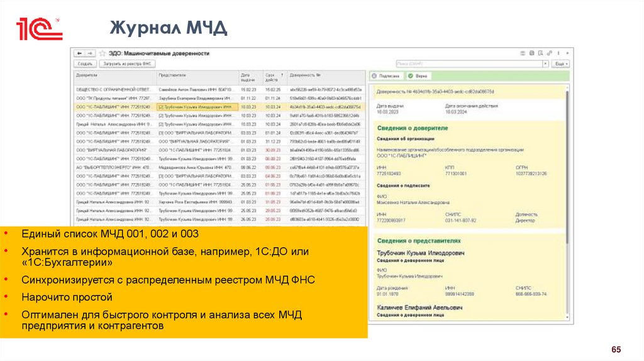Sort by the Дата выдачи column header
This screenshot has width=644, height=361.
pos(250,77)
